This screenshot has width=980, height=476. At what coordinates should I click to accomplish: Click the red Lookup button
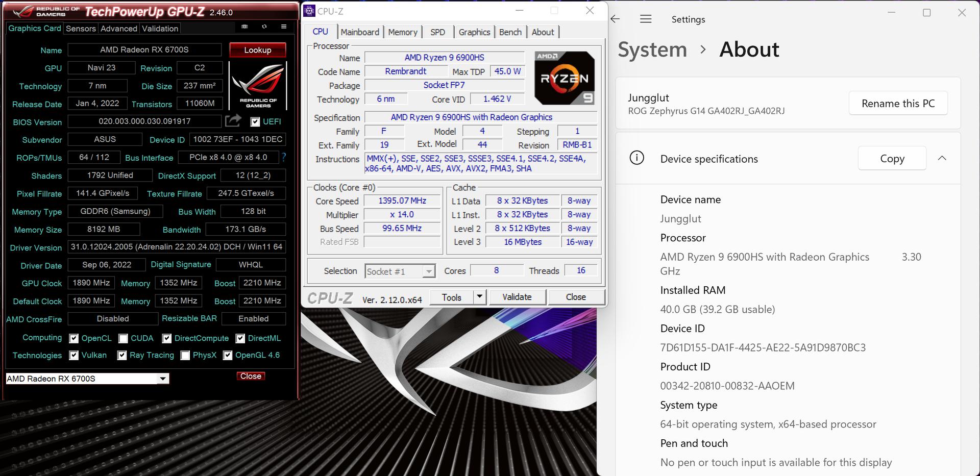(x=258, y=50)
